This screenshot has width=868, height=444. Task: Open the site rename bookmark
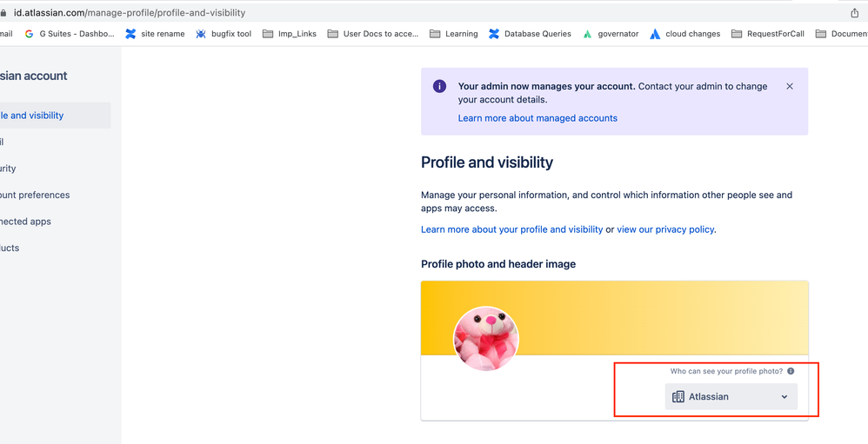[x=155, y=34]
